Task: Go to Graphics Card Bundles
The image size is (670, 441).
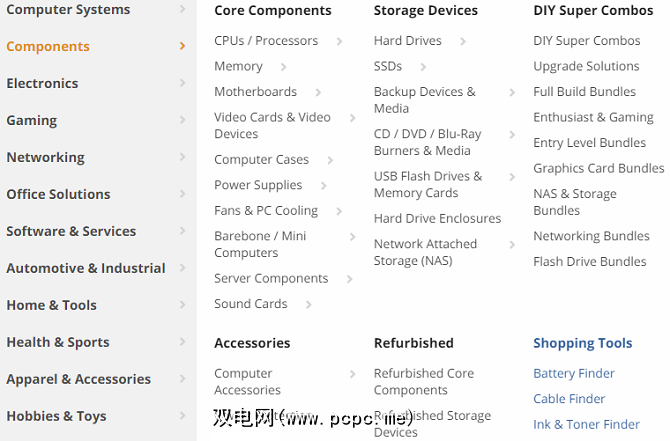Action: point(598,168)
